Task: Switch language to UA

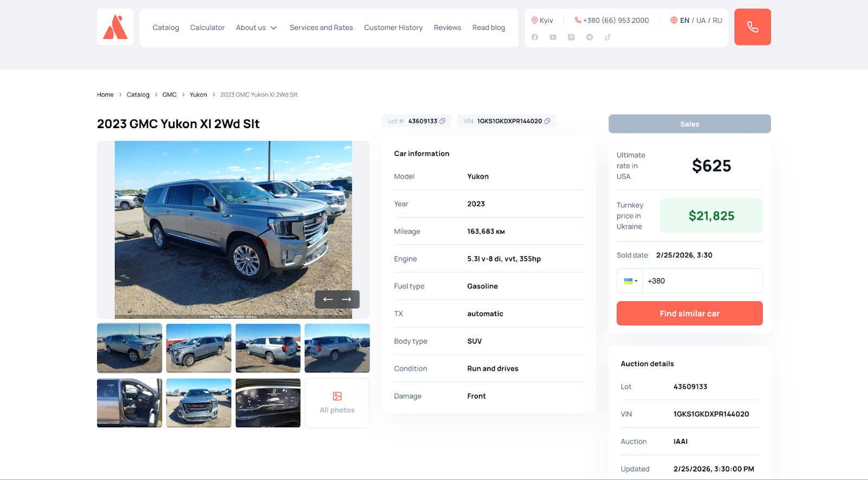Action: click(x=701, y=20)
